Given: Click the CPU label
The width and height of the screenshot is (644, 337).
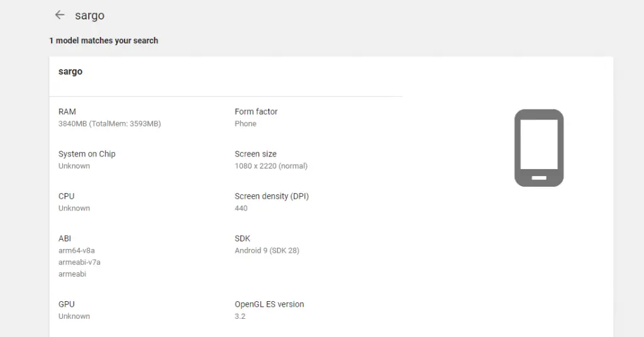Looking at the screenshot, I should [67, 196].
